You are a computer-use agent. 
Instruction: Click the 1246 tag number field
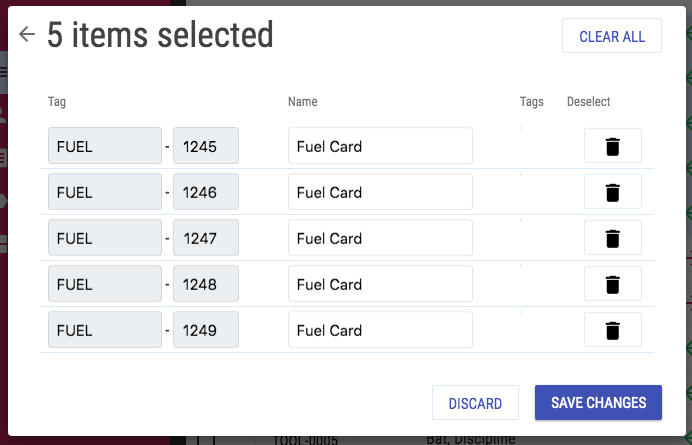[x=206, y=192]
